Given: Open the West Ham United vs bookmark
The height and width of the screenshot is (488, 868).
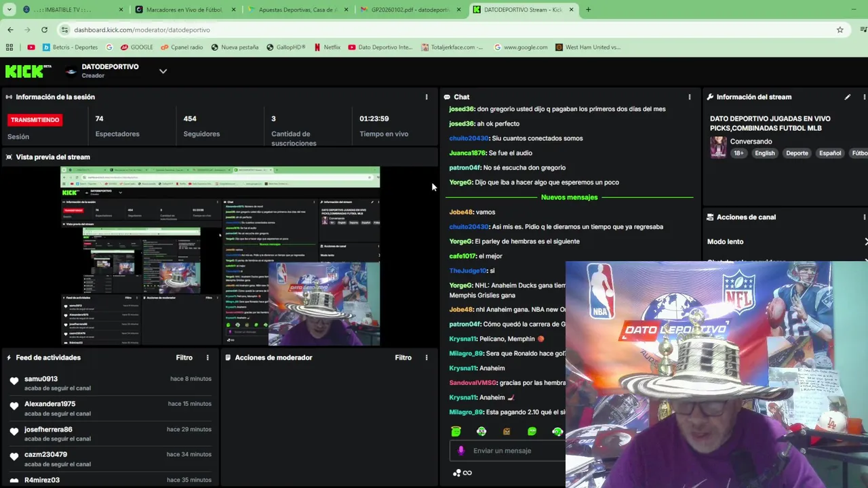Looking at the screenshot, I should [587, 47].
